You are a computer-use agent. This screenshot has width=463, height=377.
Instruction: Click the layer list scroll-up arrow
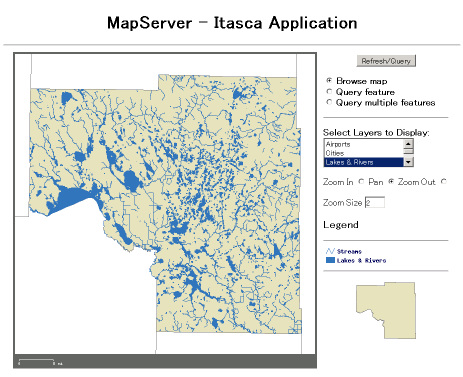coord(408,144)
